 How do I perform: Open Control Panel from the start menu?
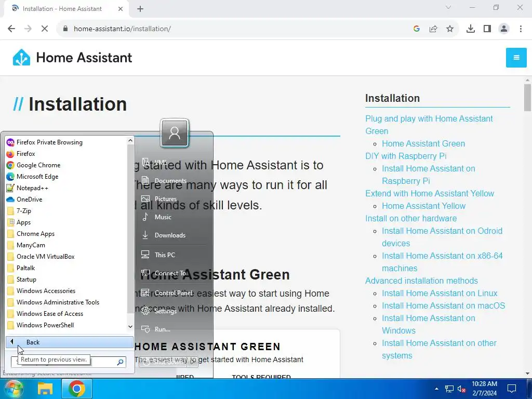point(173,293)
